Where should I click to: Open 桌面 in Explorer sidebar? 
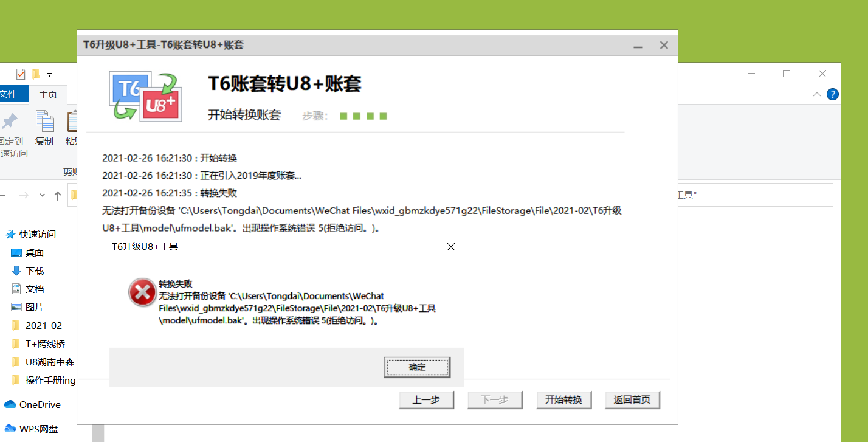(28, 252)
